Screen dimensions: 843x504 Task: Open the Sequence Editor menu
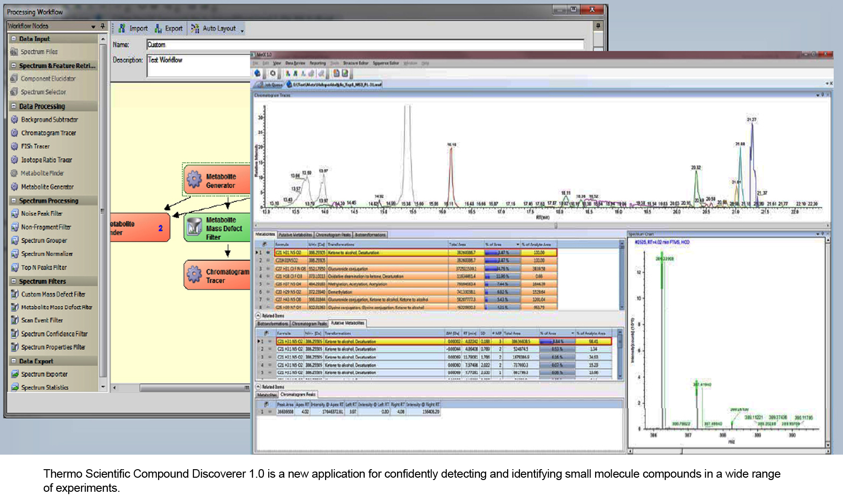click(386, 63)
